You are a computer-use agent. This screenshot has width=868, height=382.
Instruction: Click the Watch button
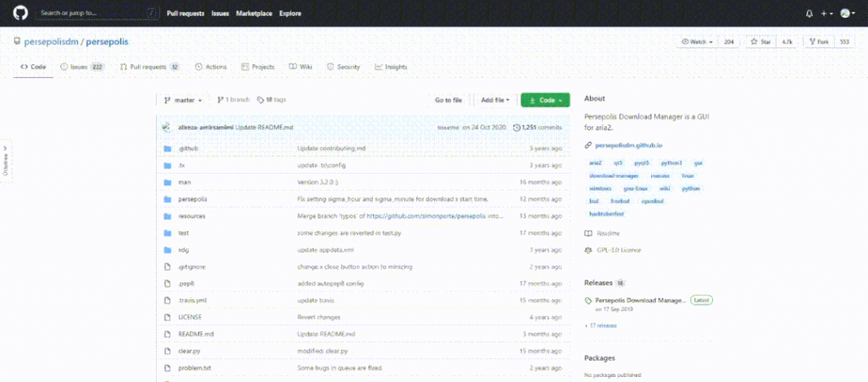697,42
